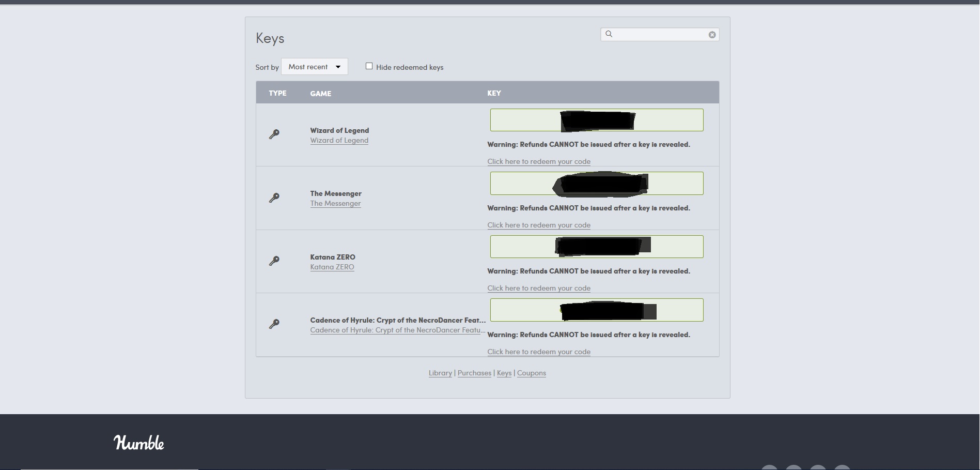Open the Katana ZERO underlined link
Image resolution: width=980 pixels, height=470 pixels.
click(x=332, y=267)
